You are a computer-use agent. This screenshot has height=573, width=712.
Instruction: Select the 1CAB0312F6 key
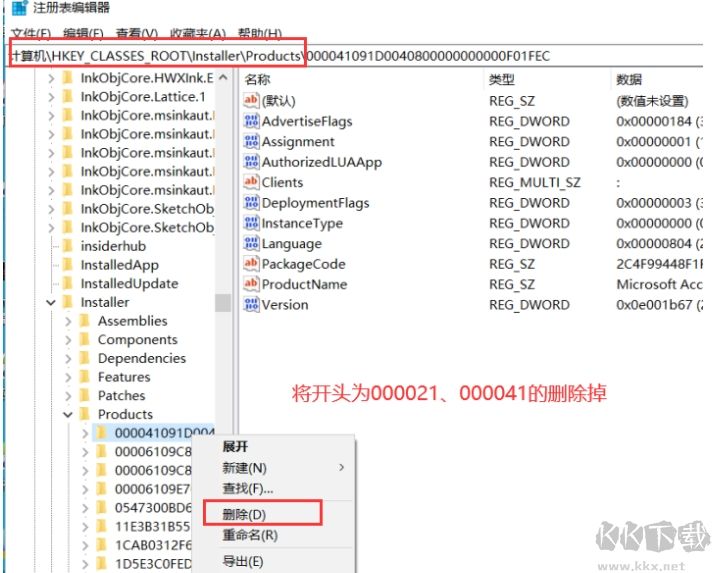pyautogui.click(x=153, y=545)
